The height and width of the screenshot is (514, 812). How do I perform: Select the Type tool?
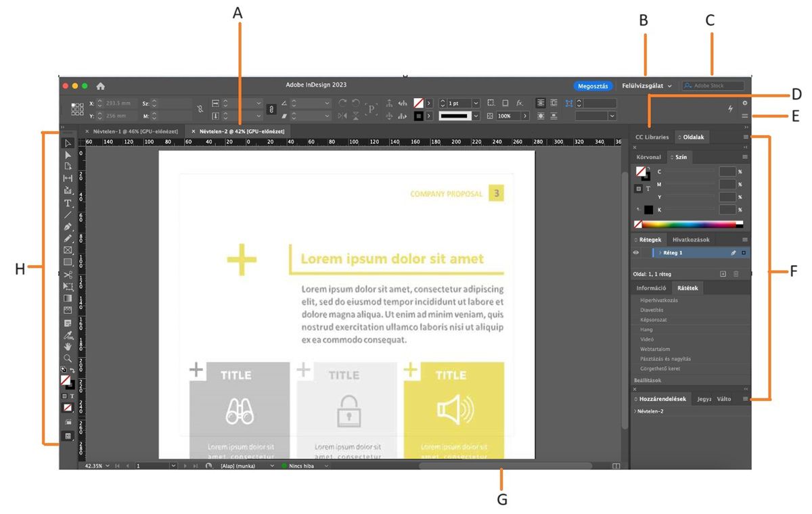click(68, 203)
